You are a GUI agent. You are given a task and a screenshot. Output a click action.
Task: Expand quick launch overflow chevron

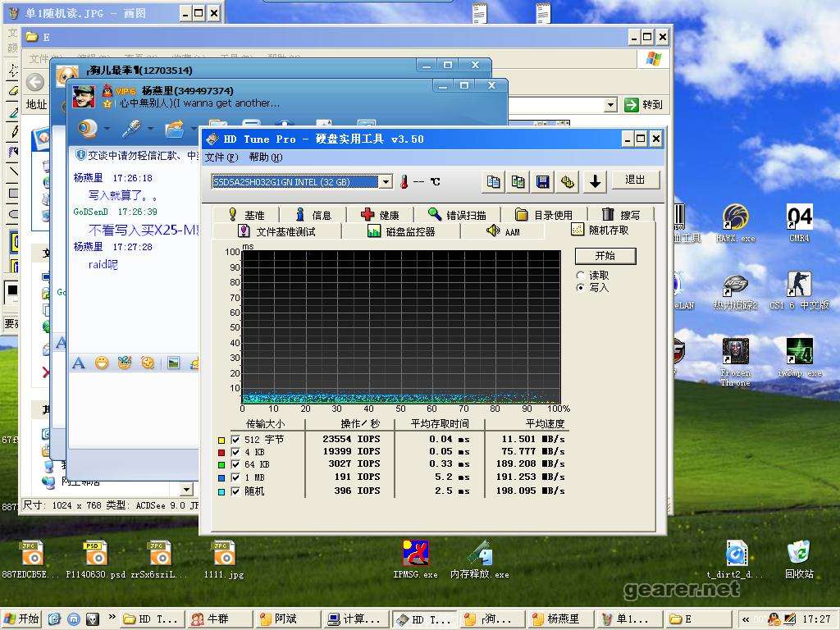pyautogui.click(x=112, y=617)
